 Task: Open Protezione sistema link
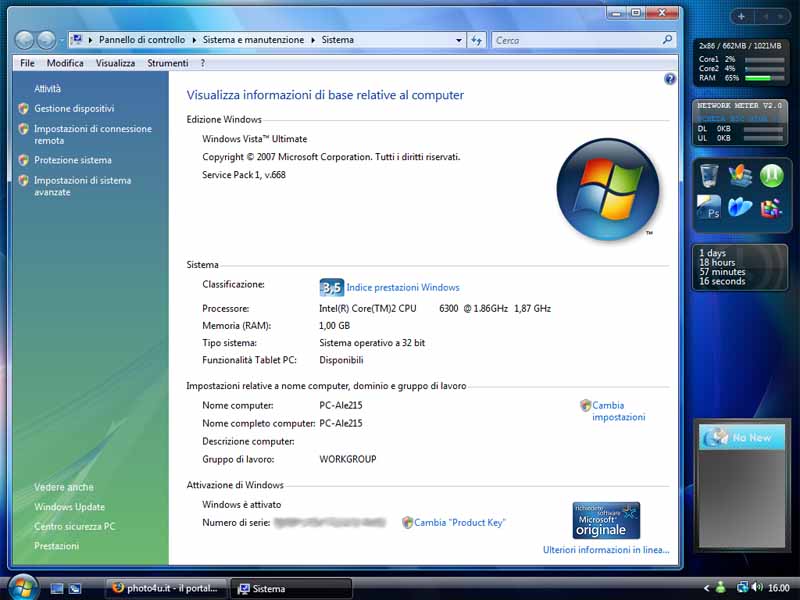point(72,160)
